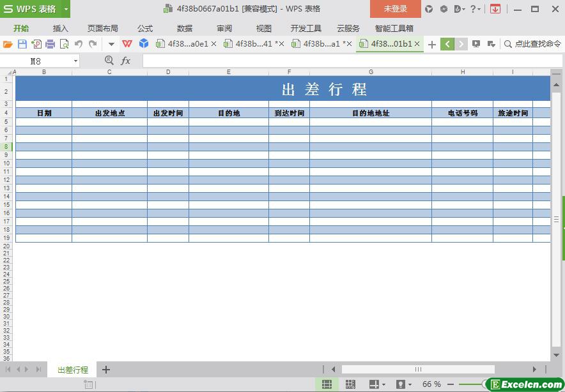Screen dimensions: 565x392
Task: Open the 页面布局 ribbon tab
Action: click(x=103, y=28)
